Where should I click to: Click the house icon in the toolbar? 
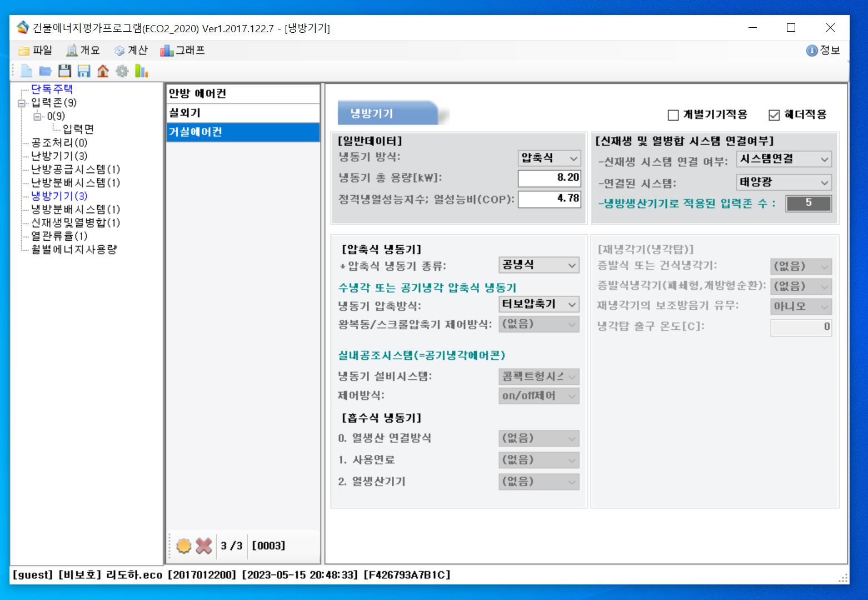[103, 71]
